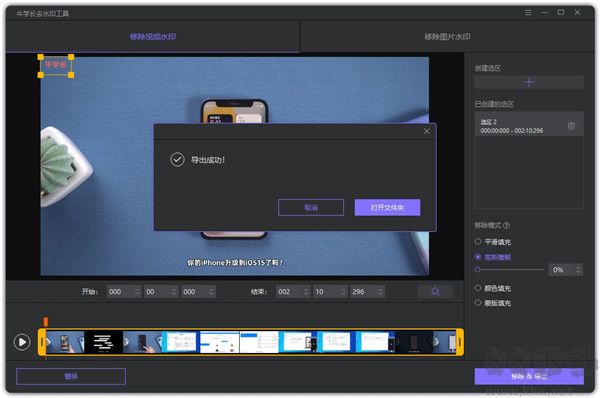600x398 pixels.
Task: Click the preview magnifier icon
Action: [x=435, y=292]
